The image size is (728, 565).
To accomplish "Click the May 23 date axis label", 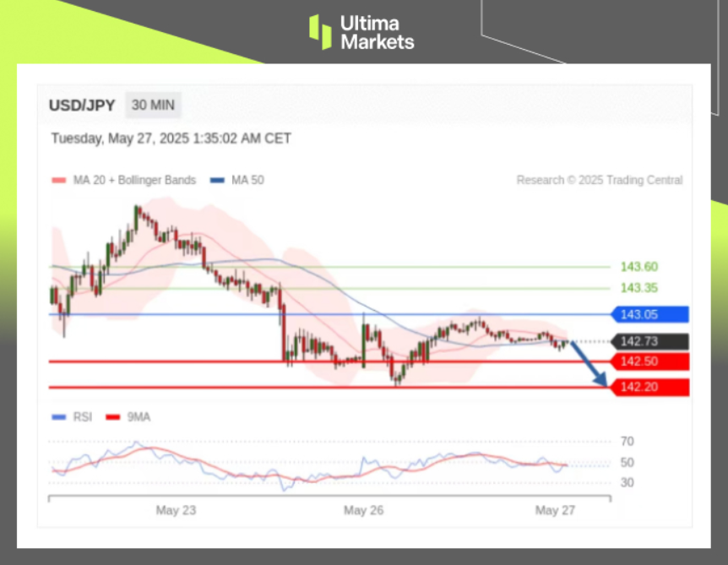I will [176, 510].
